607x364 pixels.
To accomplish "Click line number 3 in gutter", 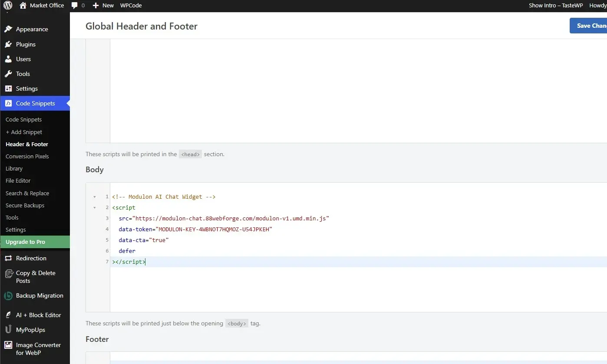I will [107, 219].
